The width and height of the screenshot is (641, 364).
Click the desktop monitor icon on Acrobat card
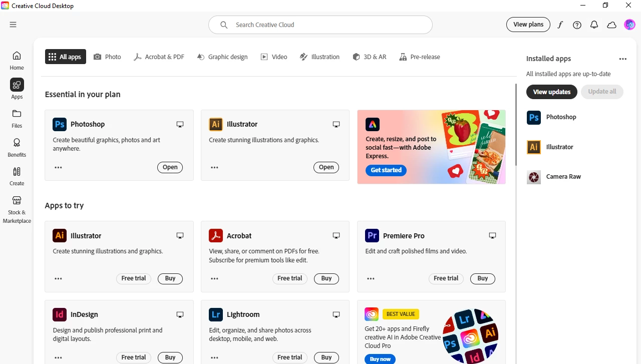click(x=336, y=235)
